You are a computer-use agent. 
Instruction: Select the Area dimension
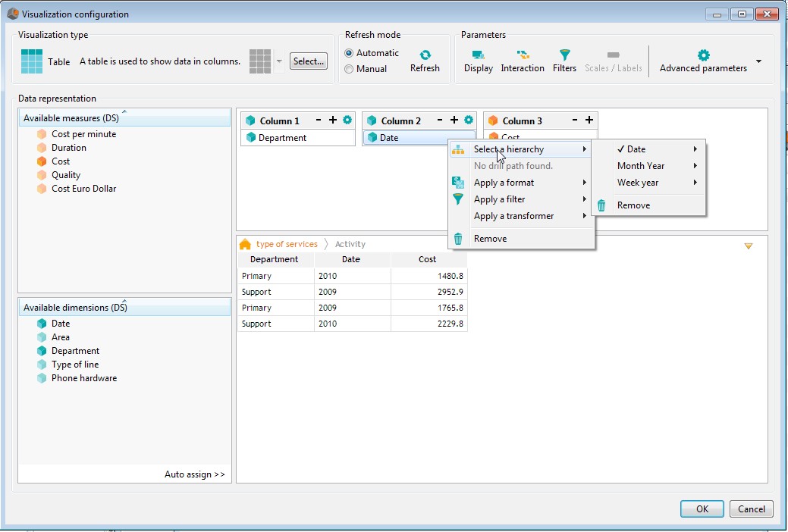[x=61, y=337]
